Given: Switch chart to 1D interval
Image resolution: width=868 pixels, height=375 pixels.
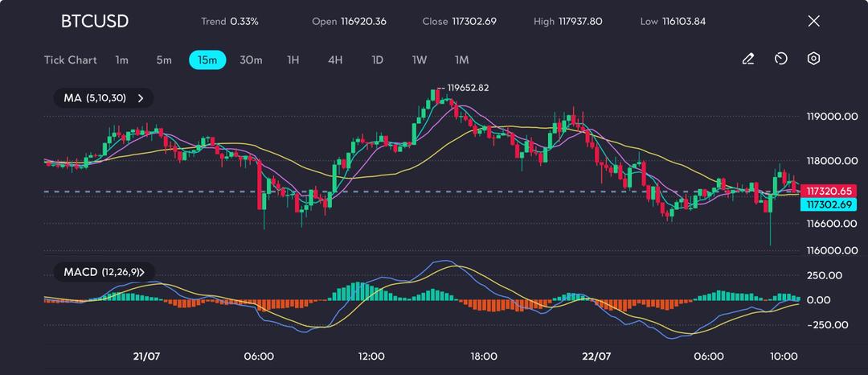Looking at the screenshot, I should [377, 60].
